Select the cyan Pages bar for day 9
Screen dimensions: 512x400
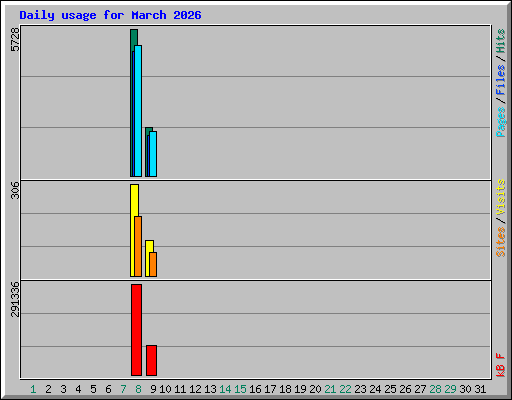(153, 154)
